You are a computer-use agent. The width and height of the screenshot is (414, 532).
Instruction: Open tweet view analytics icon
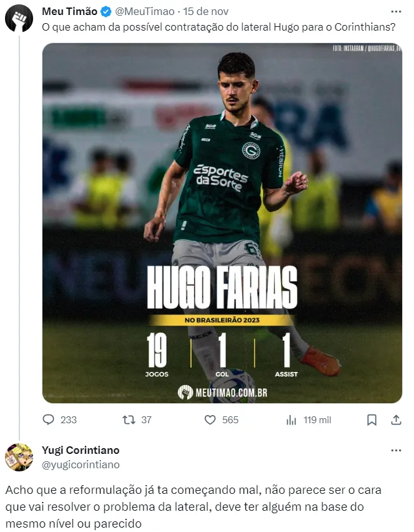tap(291, 420)
